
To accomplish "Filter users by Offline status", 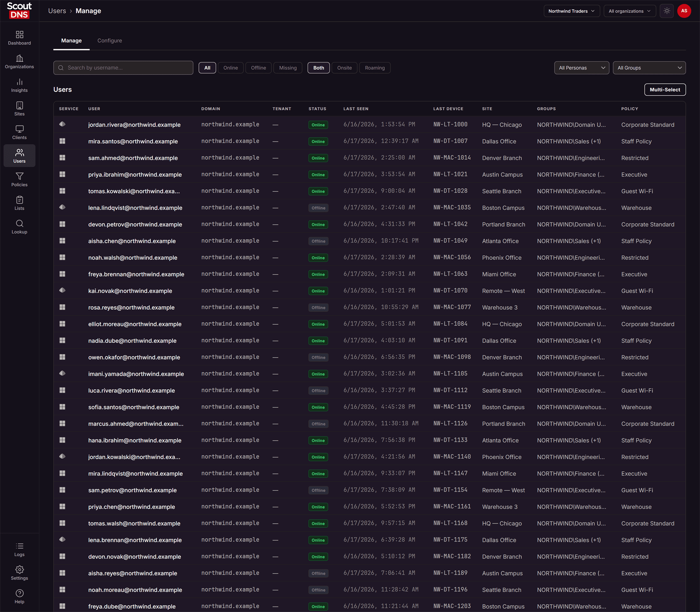I will point(258,68).
